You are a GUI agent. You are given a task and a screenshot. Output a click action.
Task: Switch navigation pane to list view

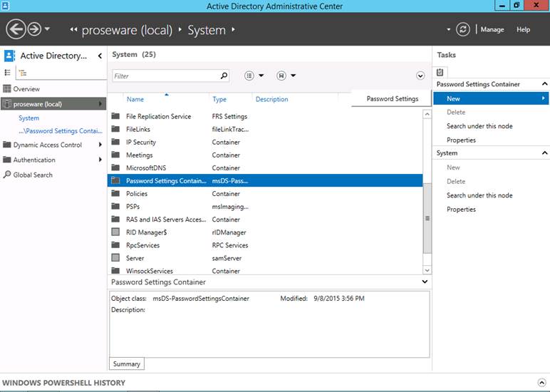pos(9,73)
